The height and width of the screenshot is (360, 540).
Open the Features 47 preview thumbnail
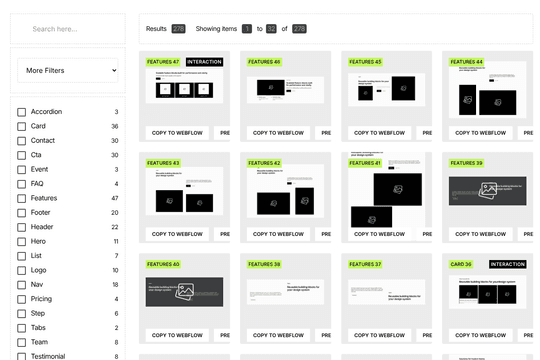coord(184,86)
